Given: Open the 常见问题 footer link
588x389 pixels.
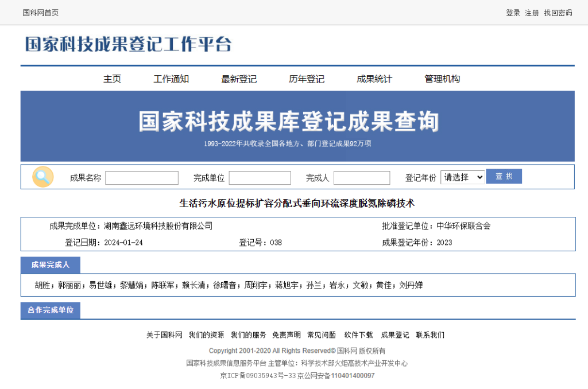Looking at the screenshot, I should pyautogui.click(x=322, y=335).
